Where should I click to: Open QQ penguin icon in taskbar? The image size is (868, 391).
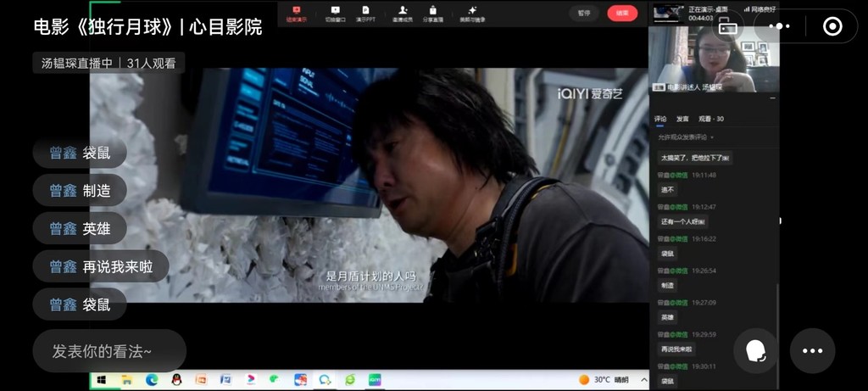coord(176,380)
